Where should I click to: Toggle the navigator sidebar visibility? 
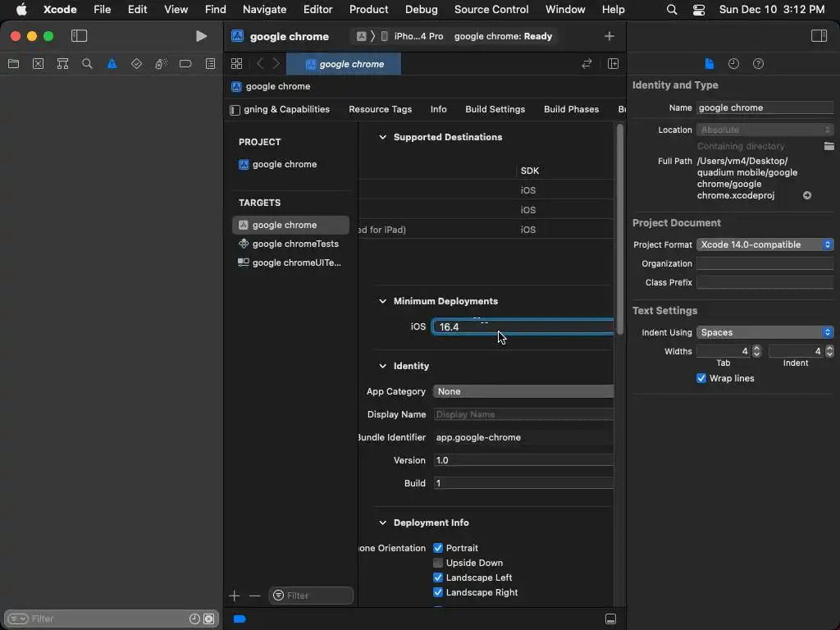tap(79, 36)
